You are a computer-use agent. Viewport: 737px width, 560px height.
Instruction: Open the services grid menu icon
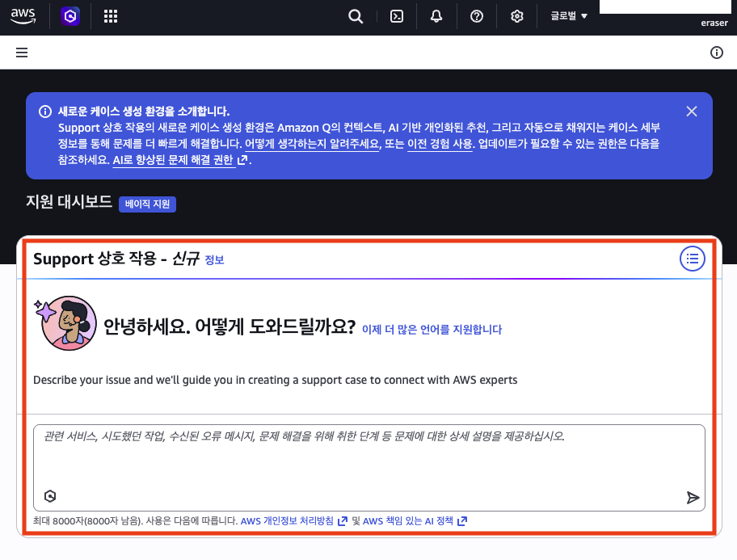pos(111,16)
